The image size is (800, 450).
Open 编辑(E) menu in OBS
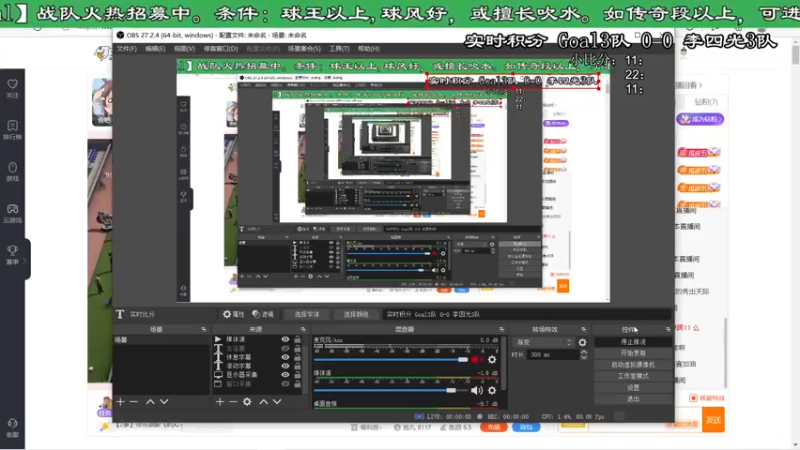(155, 48)
